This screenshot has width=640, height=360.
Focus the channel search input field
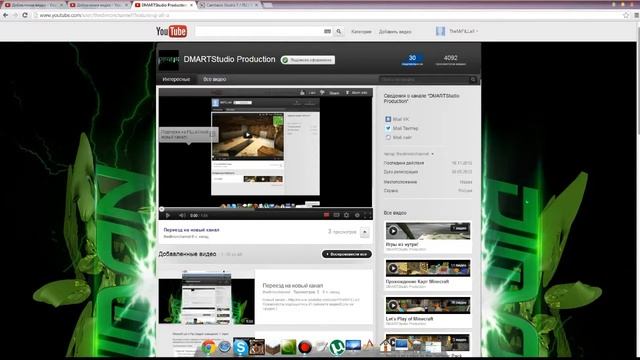423,80
